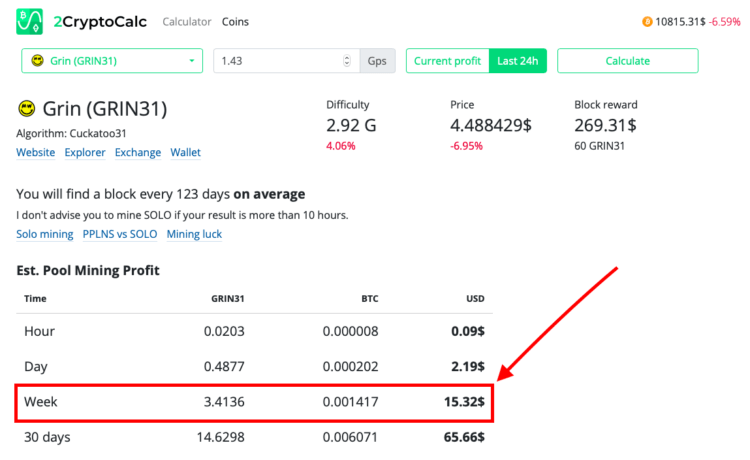This screenshot has width=750, height=460.
Task: Click the hashrate input field showing 1.43
Action: point(287,61)
